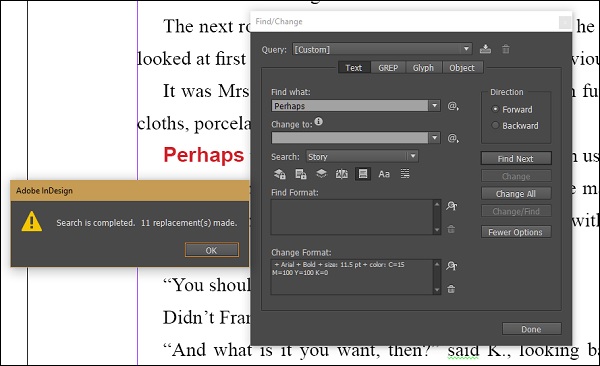Screen dimensions: 600x366
Task: Switch to the Glyph tab
Action: pos(423,68)
